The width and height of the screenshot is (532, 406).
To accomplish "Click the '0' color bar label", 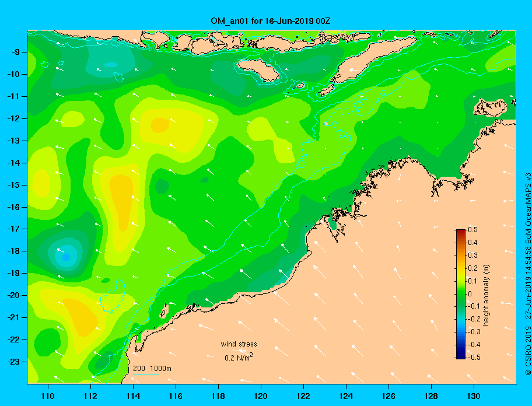I will (x=470, y=293).
